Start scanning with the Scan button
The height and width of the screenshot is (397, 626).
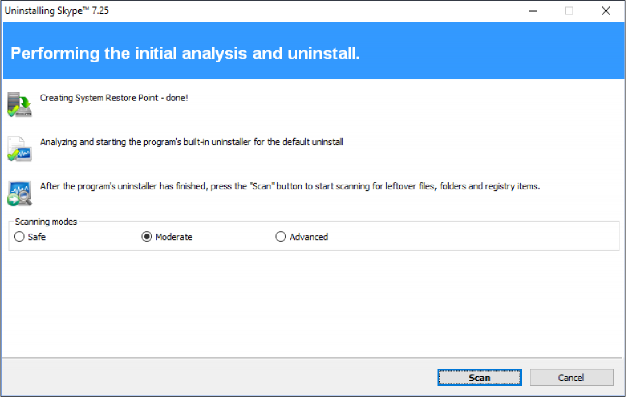[479, 377]
